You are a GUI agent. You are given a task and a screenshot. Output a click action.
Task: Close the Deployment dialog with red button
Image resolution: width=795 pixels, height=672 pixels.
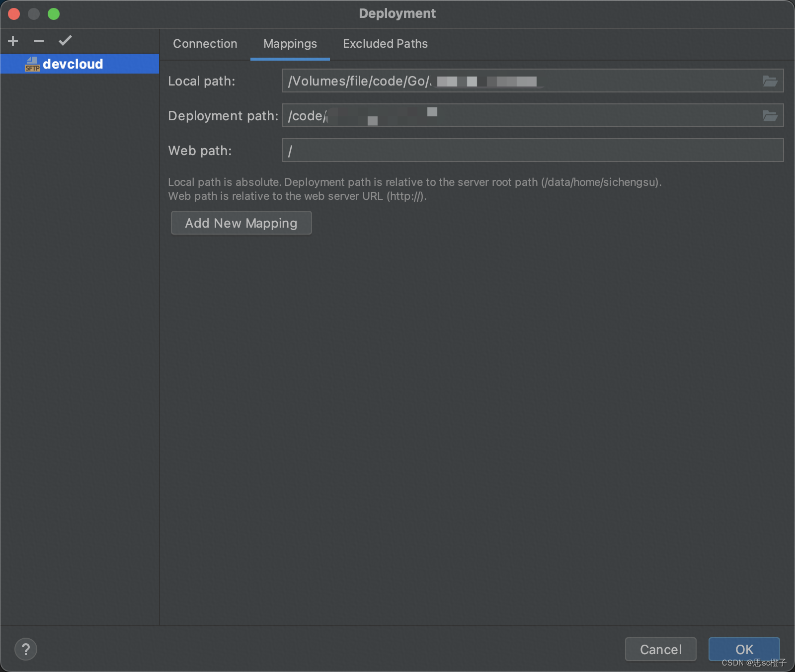[14, 14]
